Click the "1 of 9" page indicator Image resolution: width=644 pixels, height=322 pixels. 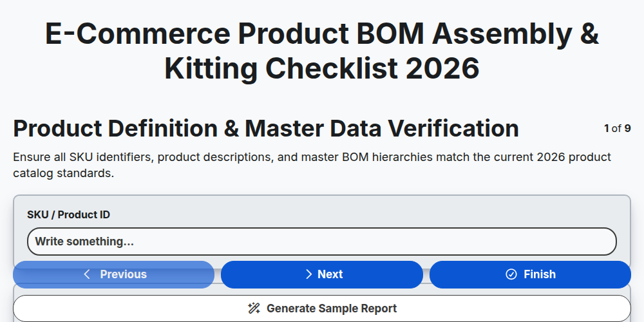click(618, 129)
